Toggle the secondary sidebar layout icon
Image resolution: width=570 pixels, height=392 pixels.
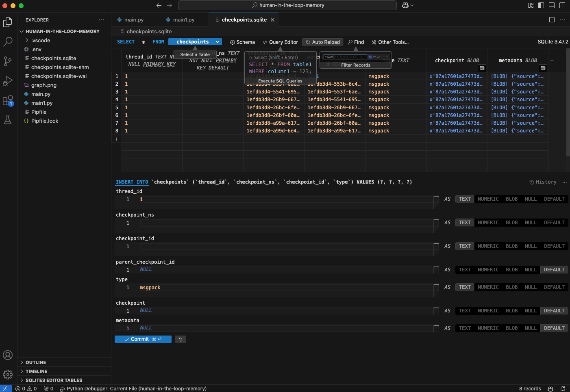[x=562, y=5]
